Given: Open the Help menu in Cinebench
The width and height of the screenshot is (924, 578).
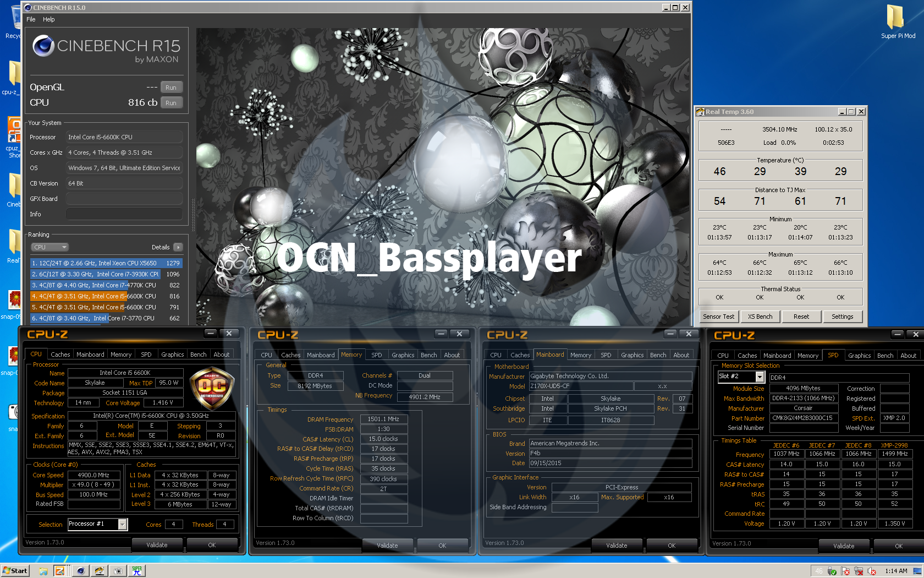Looking at the screenshot, I should click(x=49, y=19).
